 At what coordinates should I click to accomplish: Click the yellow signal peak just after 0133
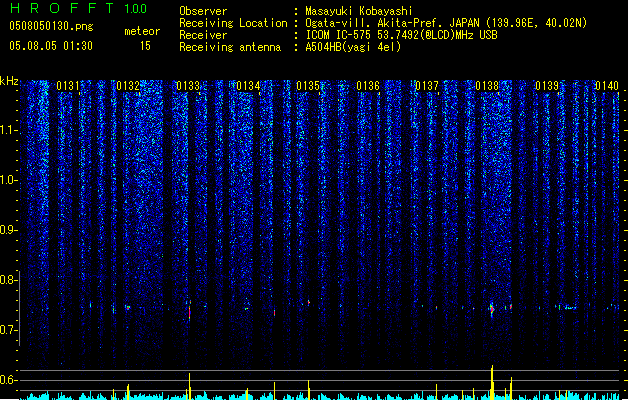point(189,386)
